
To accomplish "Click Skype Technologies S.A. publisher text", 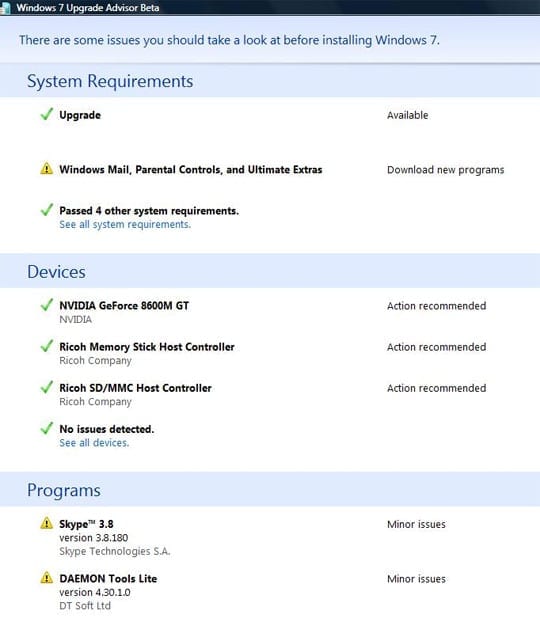I will point(115,552).
